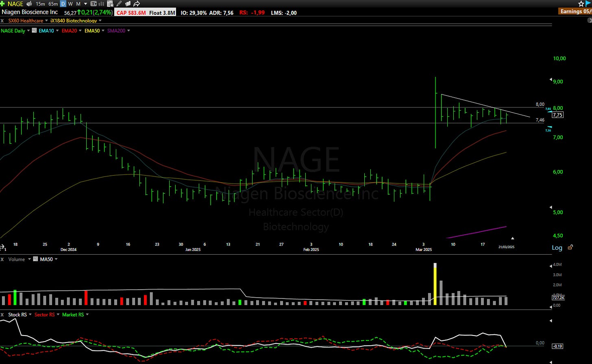Viewport: 592px width, 364px height.
Task: Click the green plus add-symbol icon
Action: (x=2, y=4)
